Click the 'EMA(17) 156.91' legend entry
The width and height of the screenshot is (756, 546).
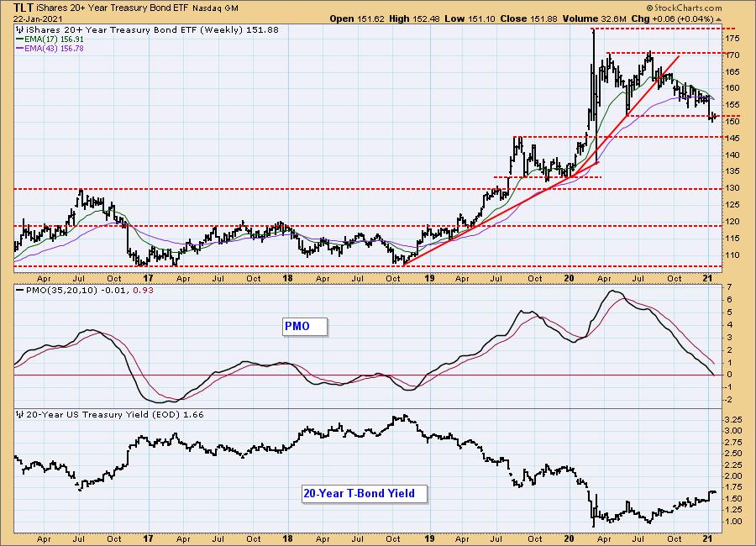click(54, 39)
